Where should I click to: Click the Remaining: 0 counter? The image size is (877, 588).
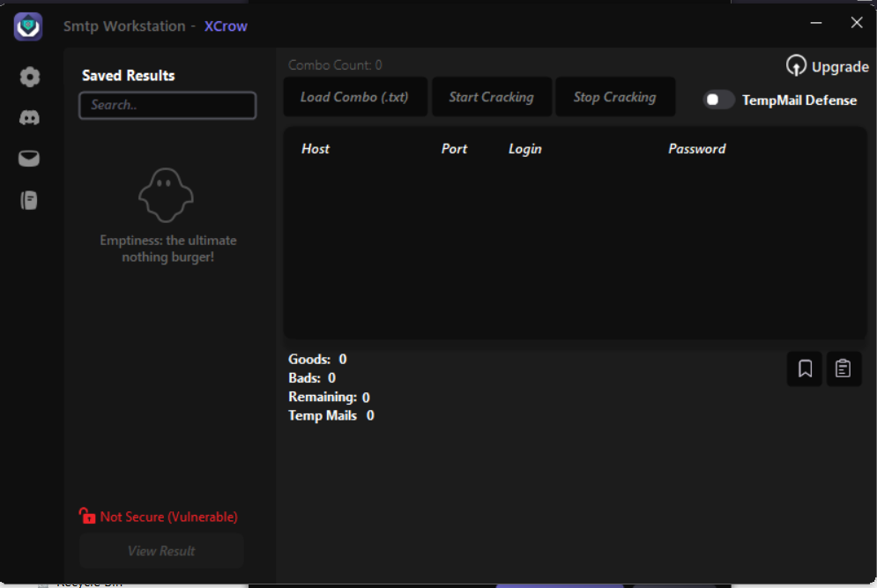point(329,398)
